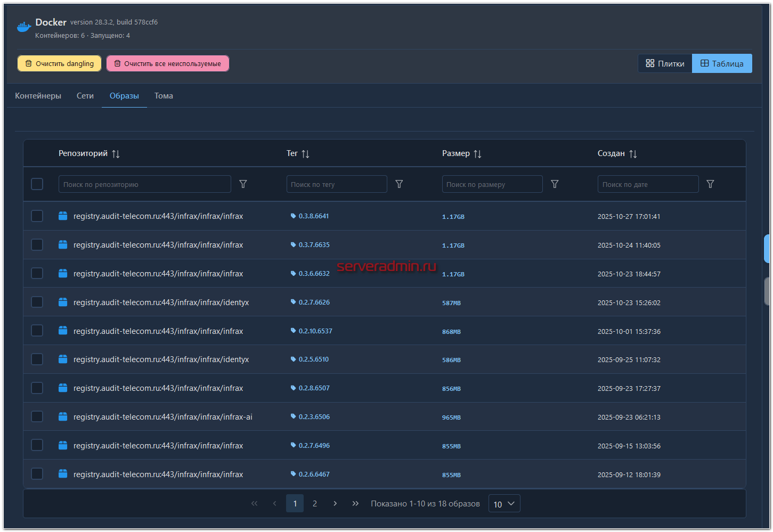Switch view to Плитки

tap(665, 63)
